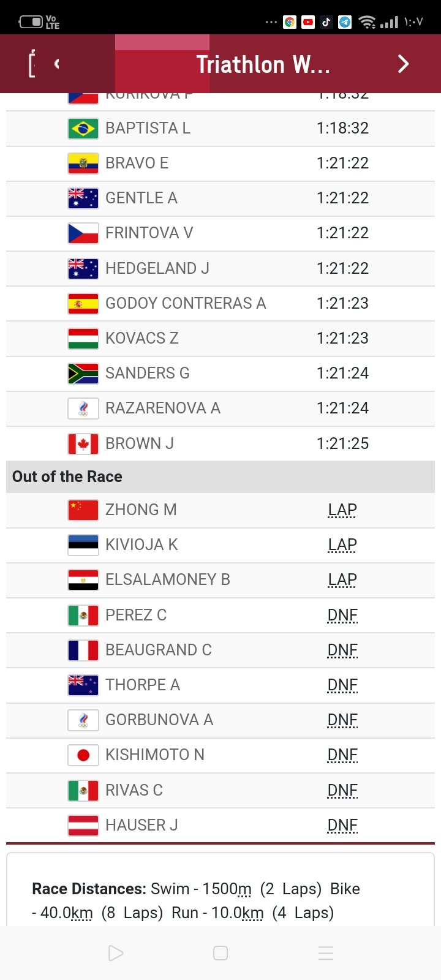Screen dimensions: 441x980
Task: Tap the DNF abbreviation for HAUSER J
Action: pyautogui.click(x=342, y=825)
